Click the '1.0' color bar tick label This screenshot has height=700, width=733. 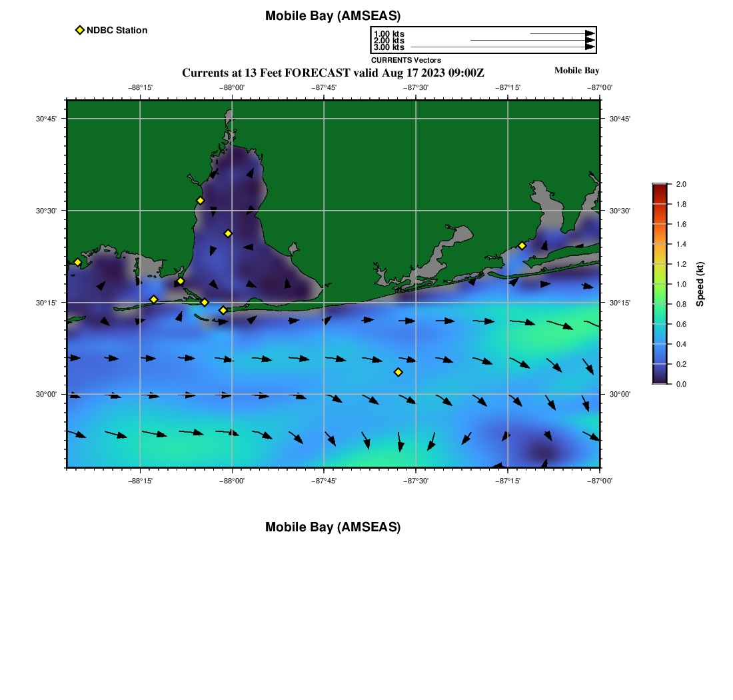pos(681,284)
